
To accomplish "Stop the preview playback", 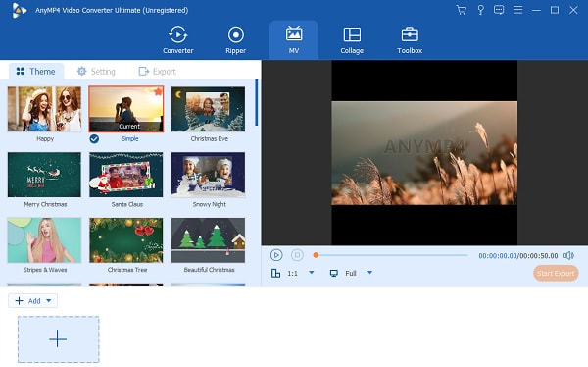I will (x=297, y=255).
